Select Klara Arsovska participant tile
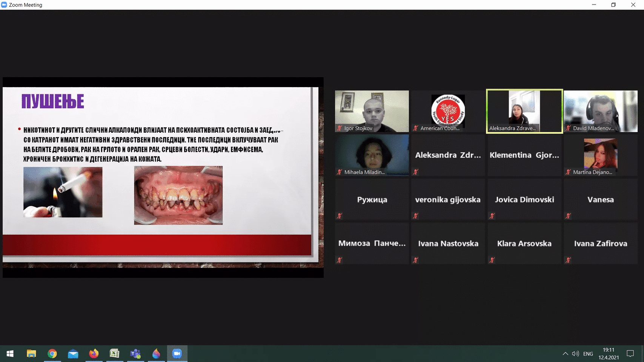The width and height of the screenshot is (644, 362). [524, 244]
